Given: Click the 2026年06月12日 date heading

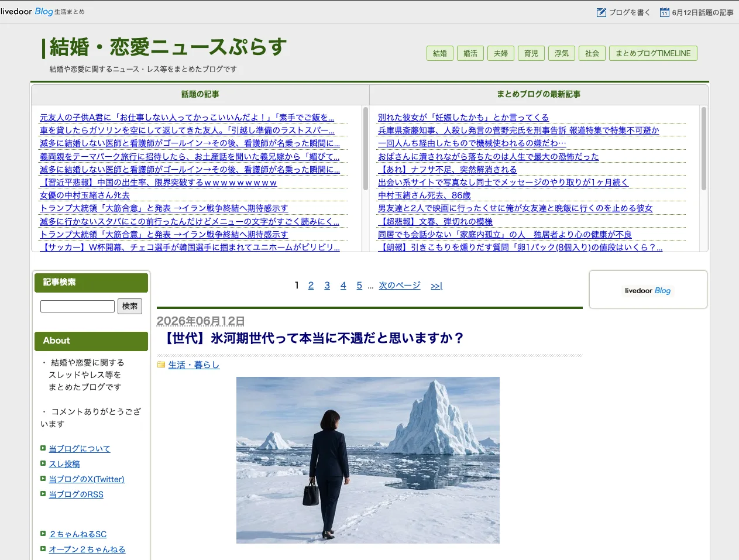Looking at the screenshot, I should 201,321.
